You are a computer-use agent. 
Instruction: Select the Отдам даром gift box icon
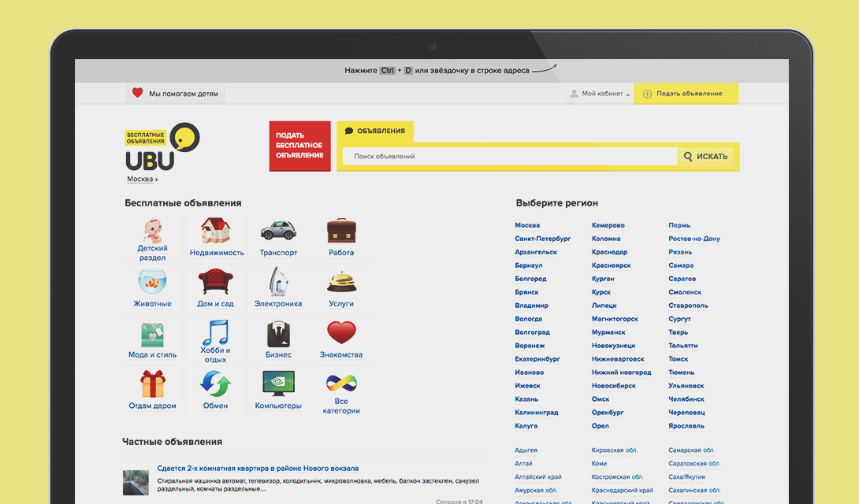(x=152, y=384)
